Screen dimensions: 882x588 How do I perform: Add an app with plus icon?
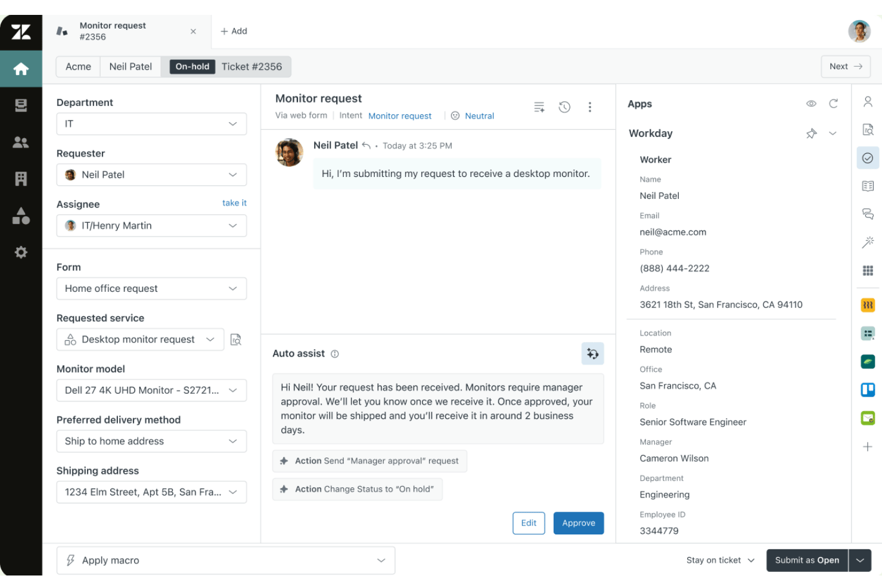point(868,447)
